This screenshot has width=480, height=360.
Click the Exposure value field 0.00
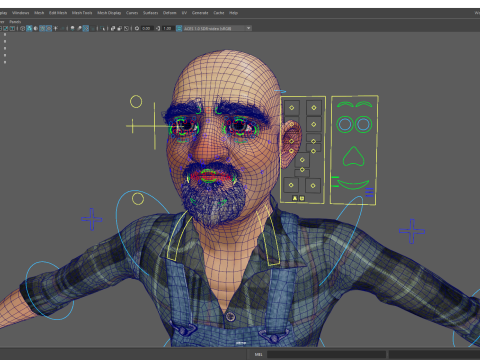[x=147, y=28]
